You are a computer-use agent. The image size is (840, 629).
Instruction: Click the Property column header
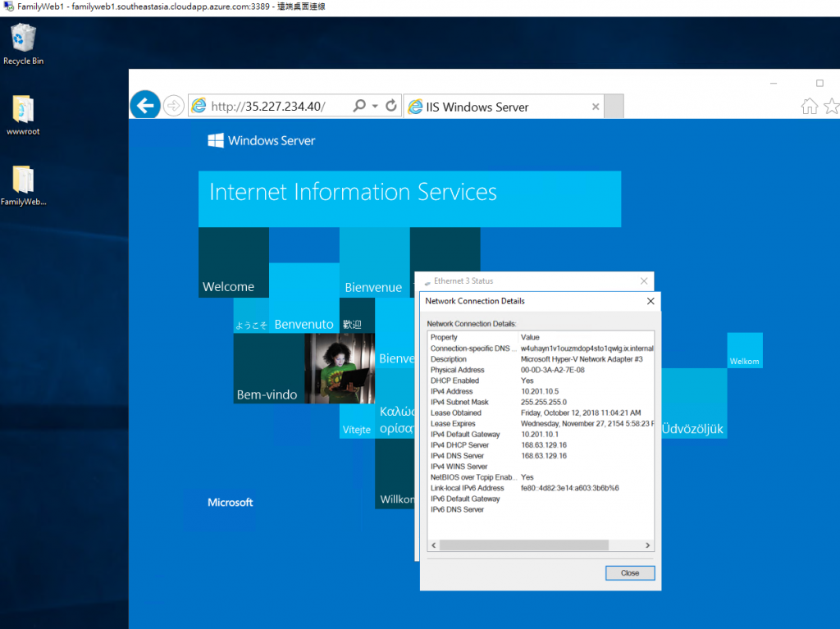click(473, 337)
